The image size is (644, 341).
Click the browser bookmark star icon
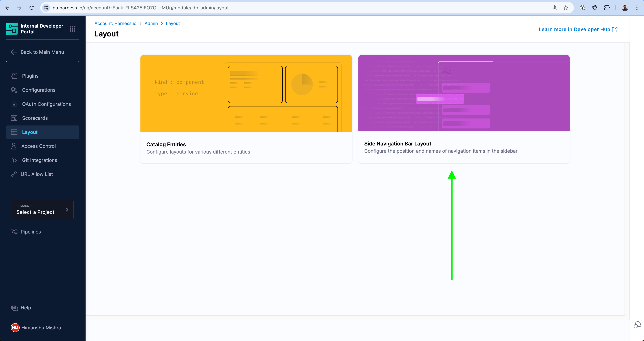566,8
